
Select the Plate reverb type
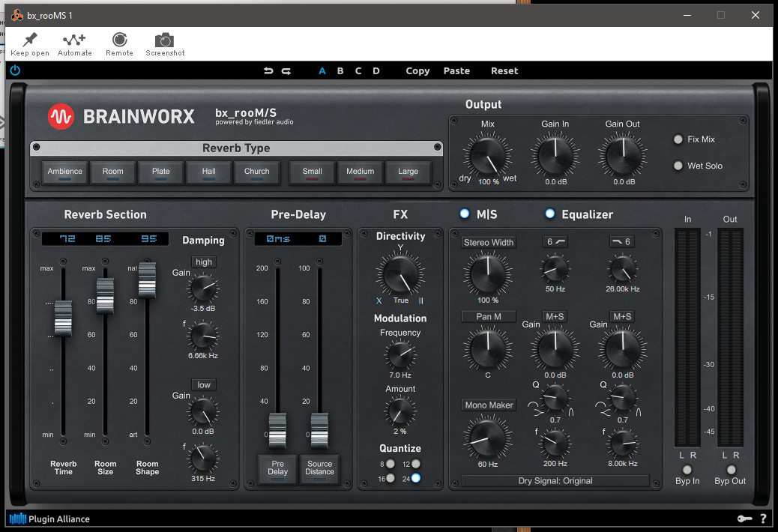(160, 172)
